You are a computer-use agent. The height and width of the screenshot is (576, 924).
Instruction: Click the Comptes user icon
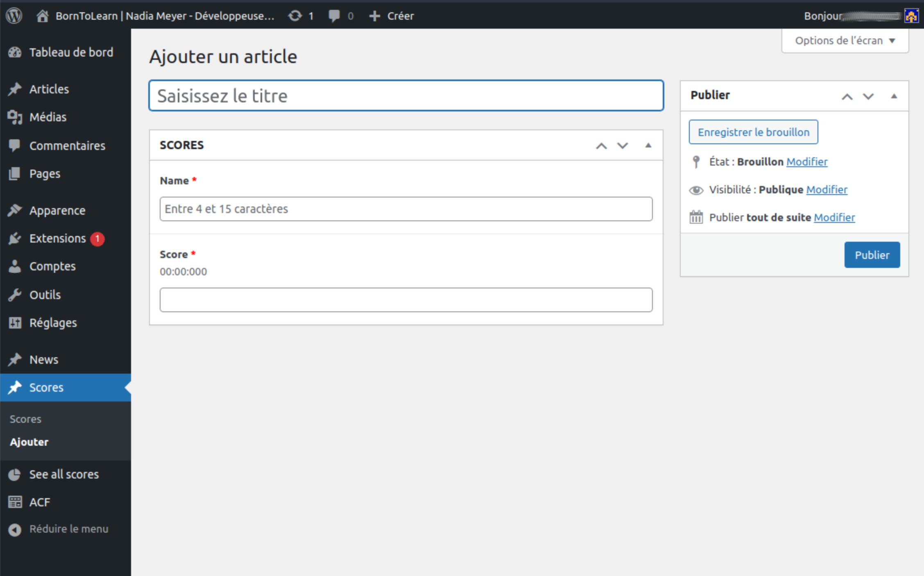point(15,266)
